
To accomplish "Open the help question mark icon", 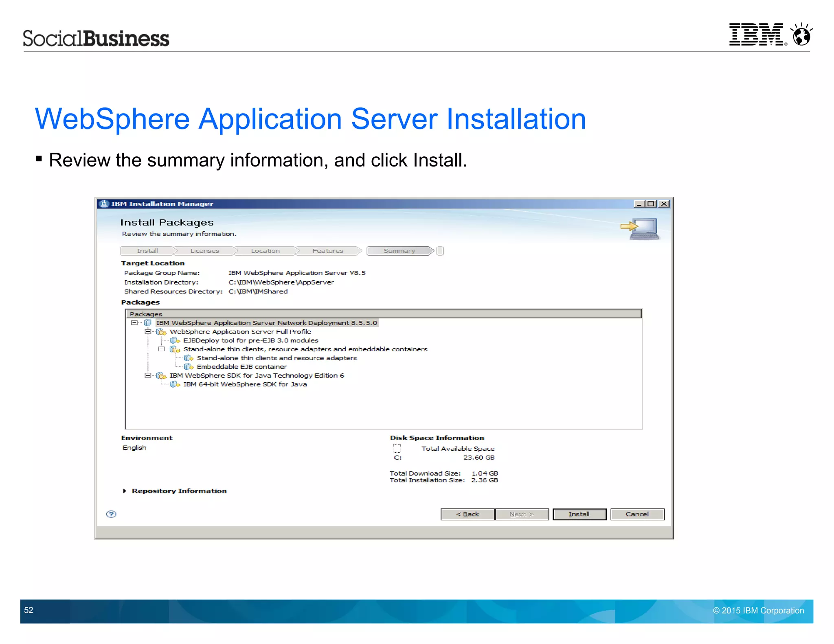I will (111, 514).
